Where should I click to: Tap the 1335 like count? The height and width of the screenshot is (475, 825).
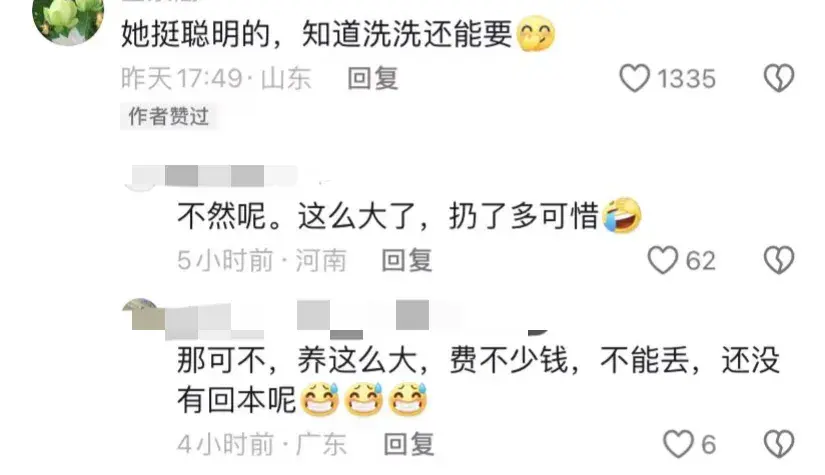(687, 79)
